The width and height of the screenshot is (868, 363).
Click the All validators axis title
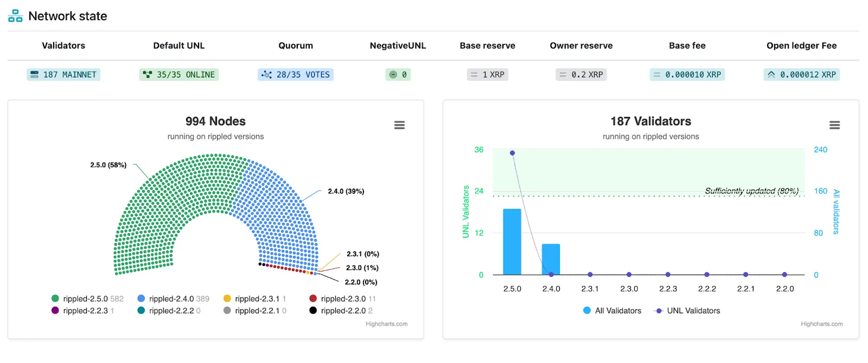pyautogui.click(x=836, y=212)
